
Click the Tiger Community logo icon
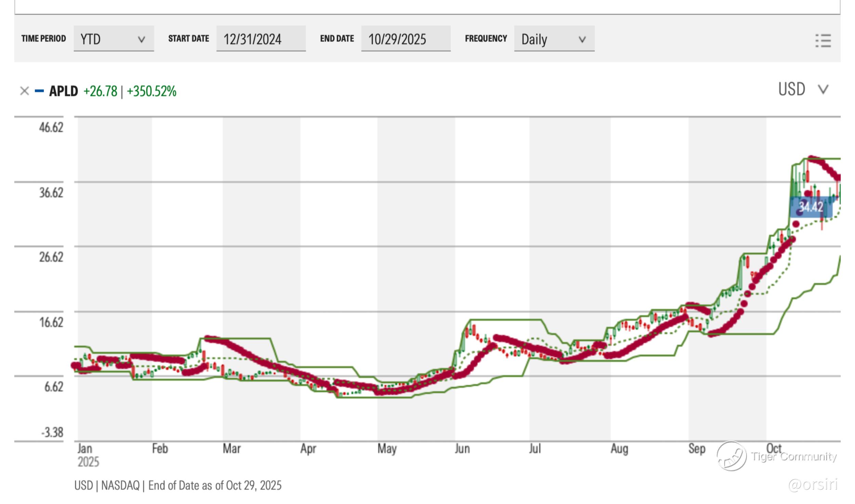(x=732, y=456)
